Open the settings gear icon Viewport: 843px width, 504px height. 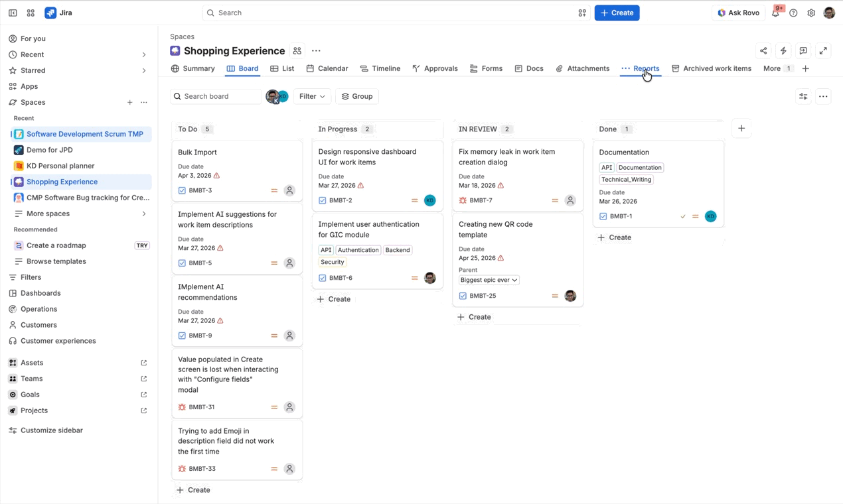[811, 13]
